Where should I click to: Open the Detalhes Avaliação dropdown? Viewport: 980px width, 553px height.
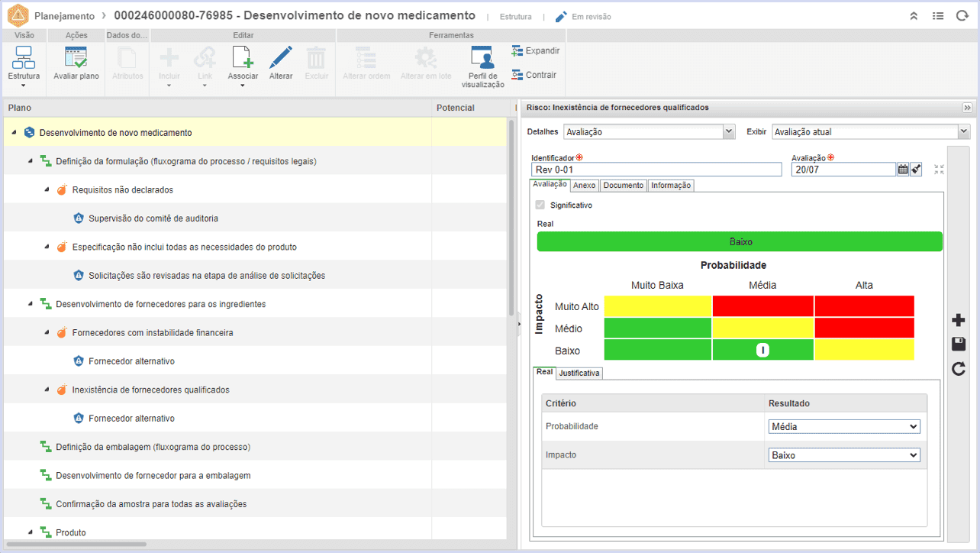(x=650, y=131)
